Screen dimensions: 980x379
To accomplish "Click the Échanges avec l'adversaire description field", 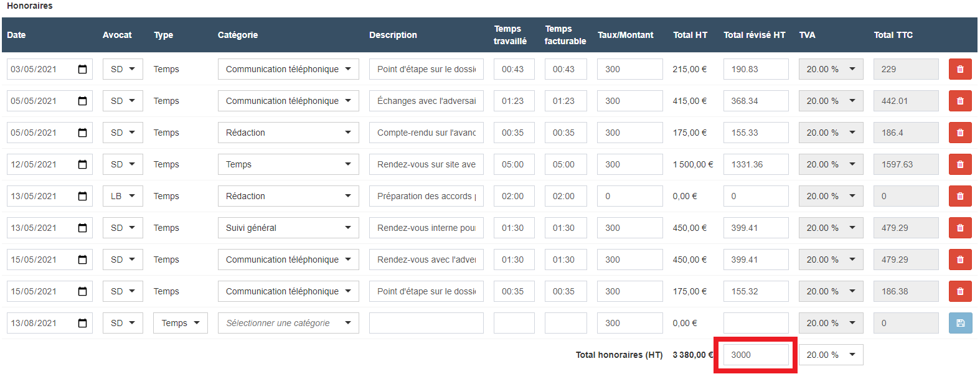I will (x=426, y=101).
